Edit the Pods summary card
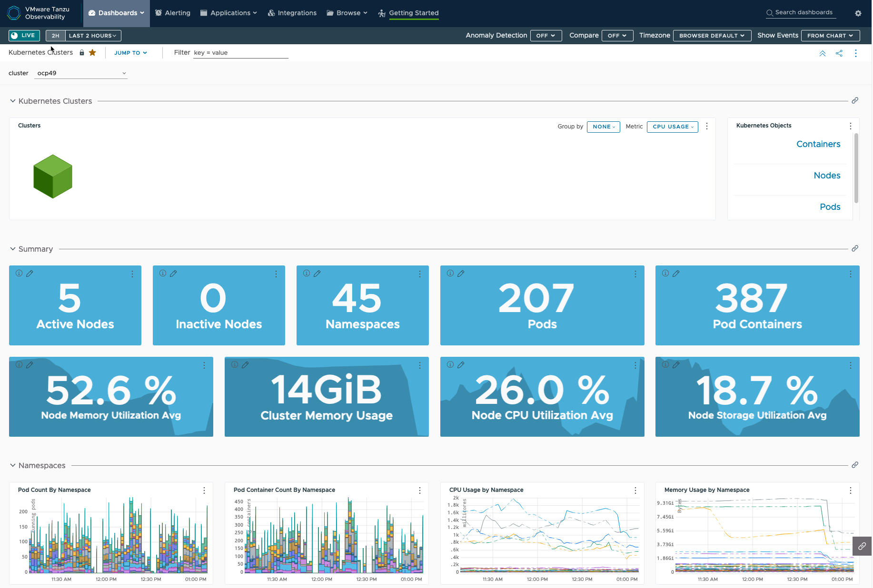 click(x=461, y=273)
